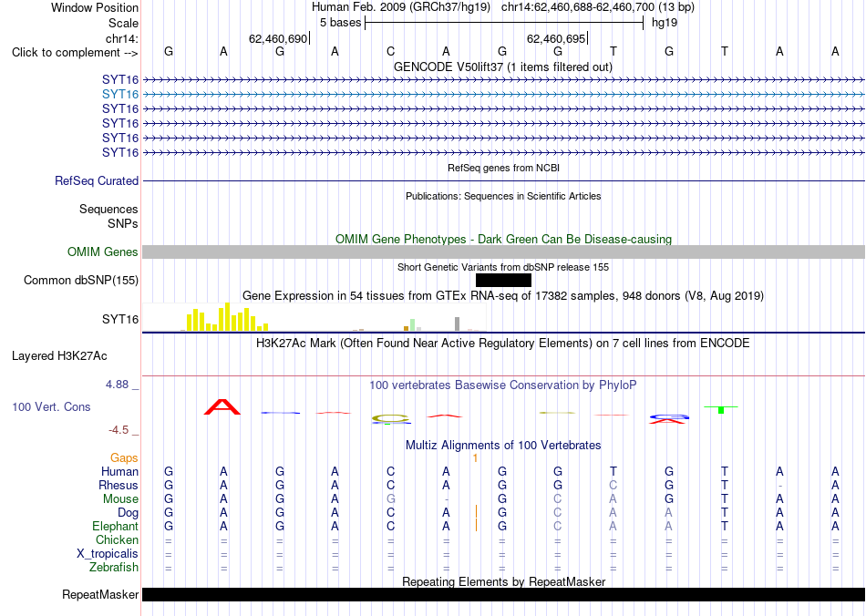The image size is (866, 616).
Task: Click the hg19 label beside the scale bar
Action: coord(665,23)
